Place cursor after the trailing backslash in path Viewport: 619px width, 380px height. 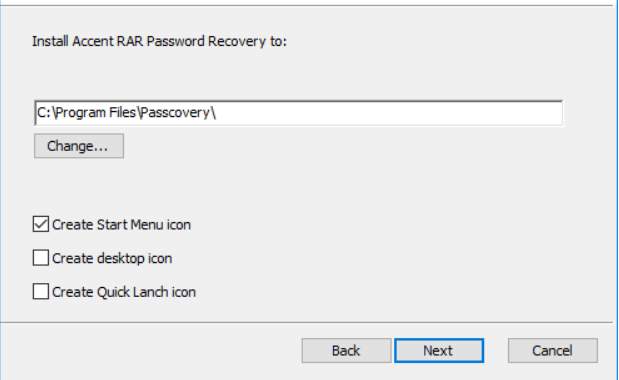[x=217, y=113]
